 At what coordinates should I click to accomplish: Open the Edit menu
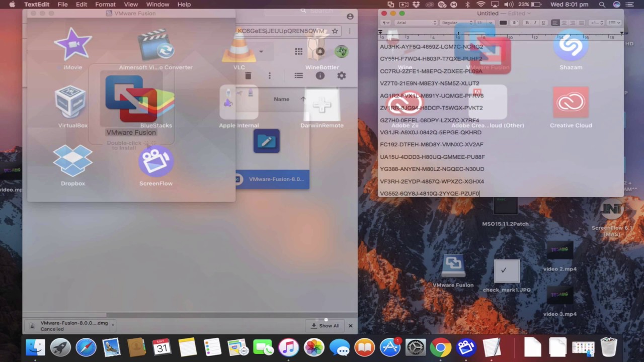[x=82, y=5]
